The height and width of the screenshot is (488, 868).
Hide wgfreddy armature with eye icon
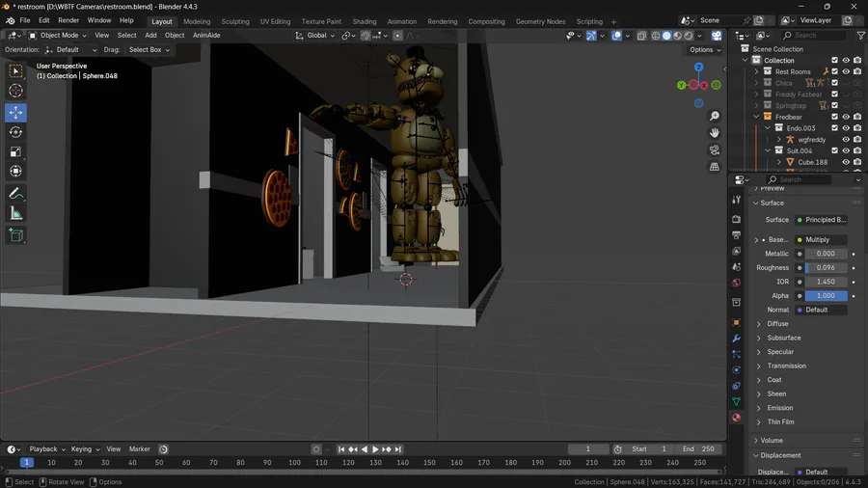pyautogui.click(x=846, y=140)
